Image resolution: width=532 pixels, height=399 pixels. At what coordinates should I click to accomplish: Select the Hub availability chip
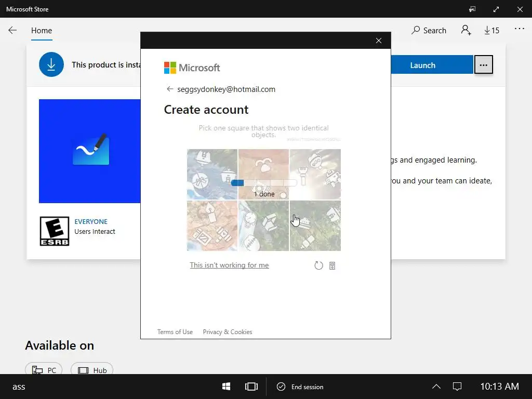[92, 369]
